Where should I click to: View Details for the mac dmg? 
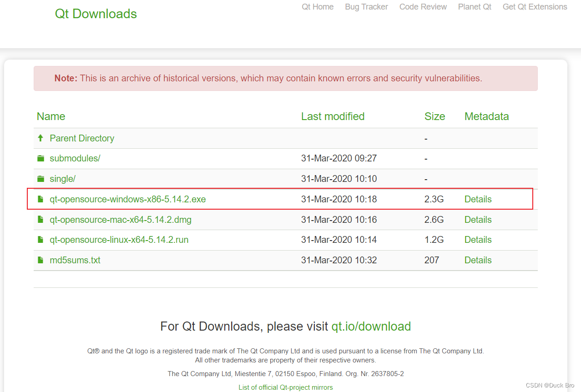(478, 220)
